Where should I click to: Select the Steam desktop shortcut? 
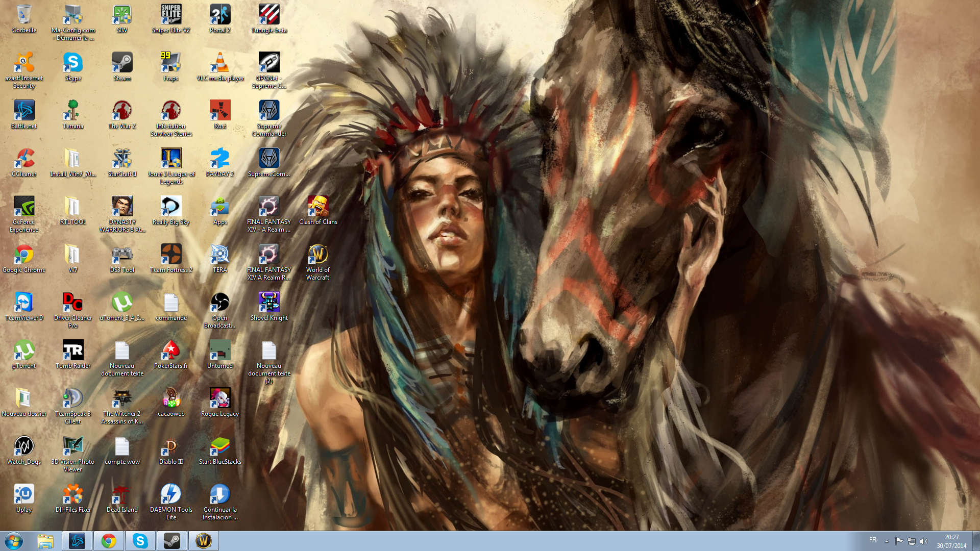[x=122, y=67]
